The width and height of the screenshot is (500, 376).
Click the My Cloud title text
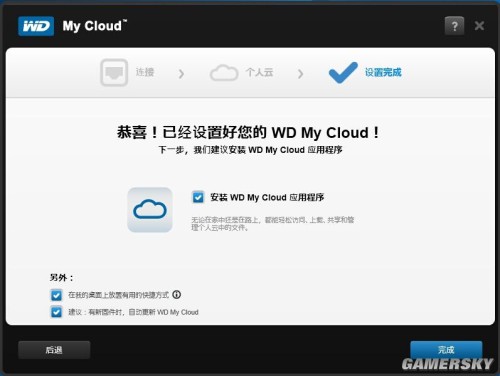[95, 26]
